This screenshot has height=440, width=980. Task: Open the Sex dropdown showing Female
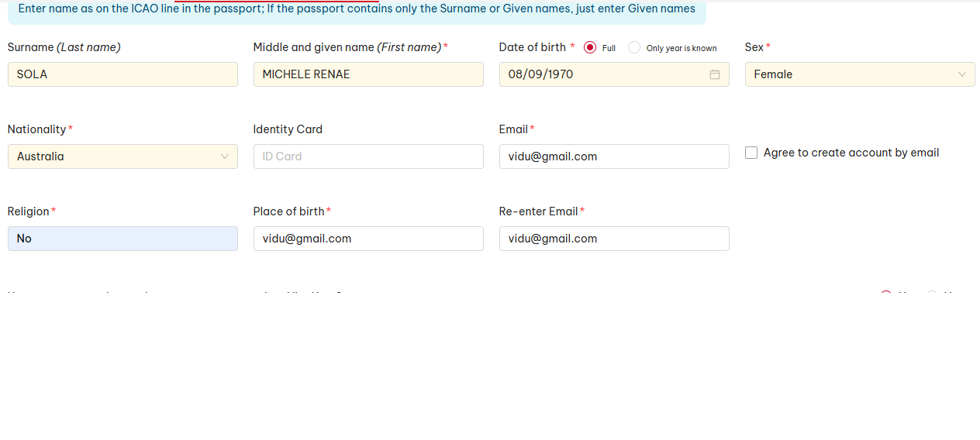(x=853, y=74)
